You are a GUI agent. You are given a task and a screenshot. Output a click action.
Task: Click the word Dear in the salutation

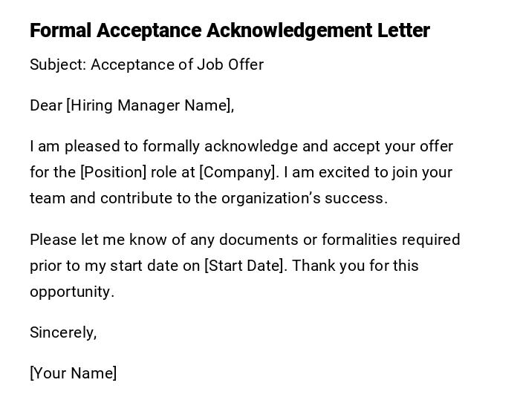click(x=45, y=105)
